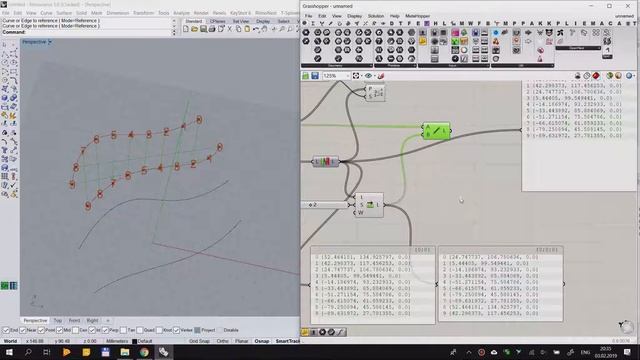Click the Command input line in Rhino
Screen dimensions: 640x360
point(88,32)
